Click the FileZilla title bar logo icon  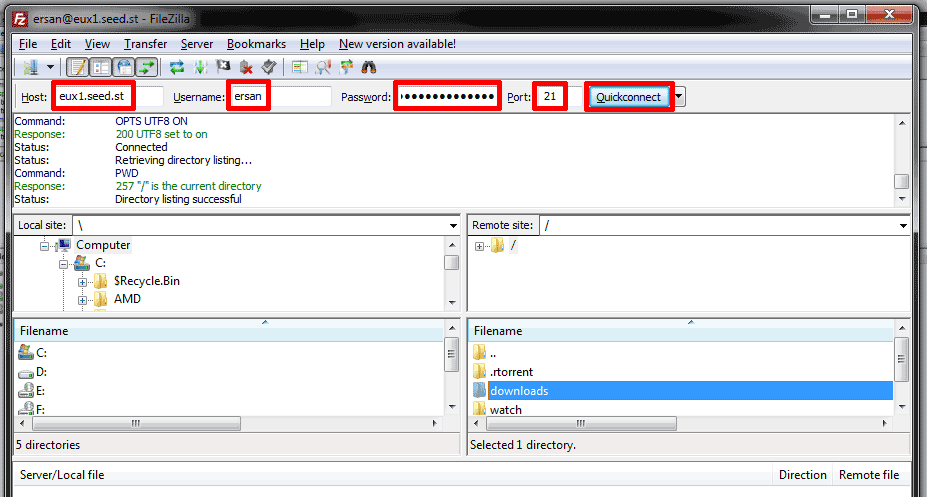coord(20,20)
